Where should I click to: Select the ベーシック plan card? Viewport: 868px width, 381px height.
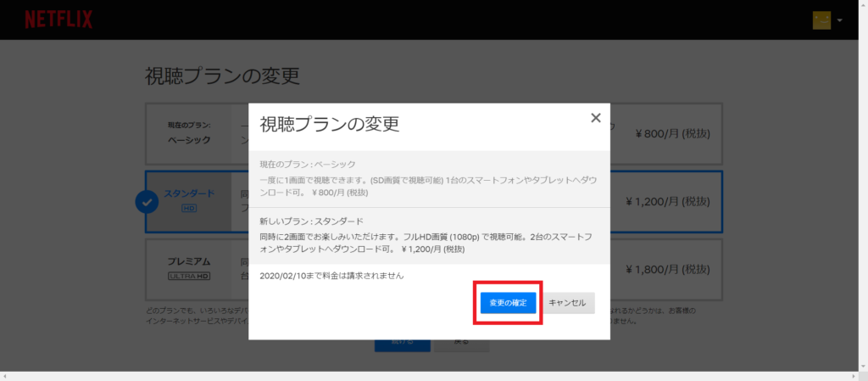(x=433, y=133)
